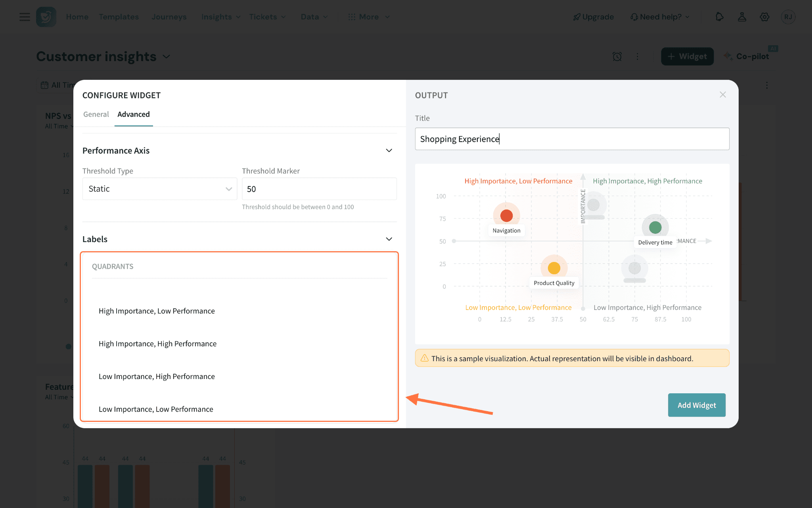Collapse the Performance Axis section
Screen dimensions: 812x508
click(x=389, y=150)
